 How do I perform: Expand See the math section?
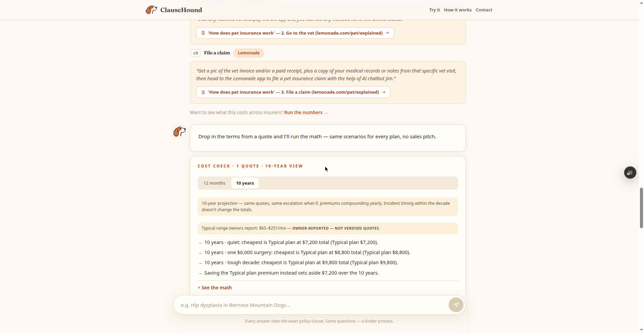coord(215,288)
